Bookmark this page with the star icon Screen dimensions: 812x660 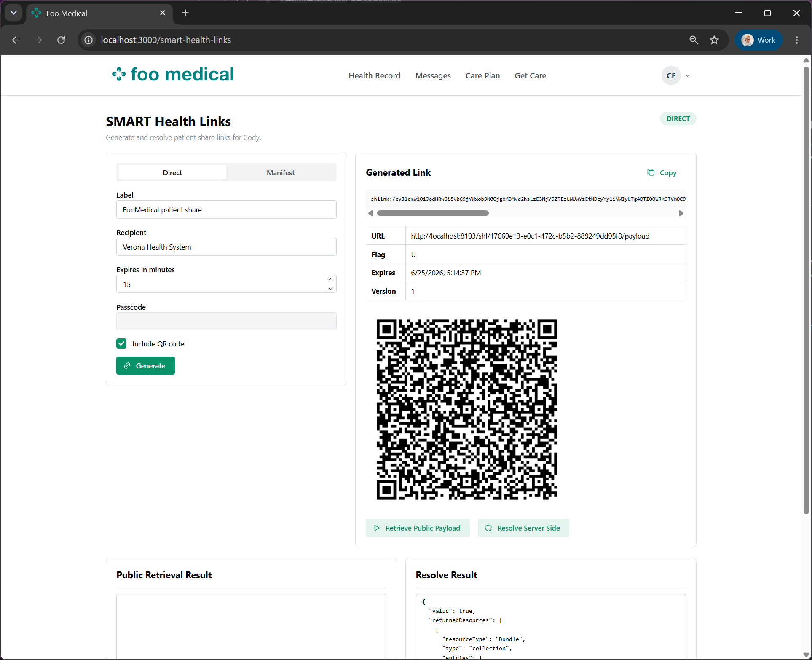pos(714,40)
